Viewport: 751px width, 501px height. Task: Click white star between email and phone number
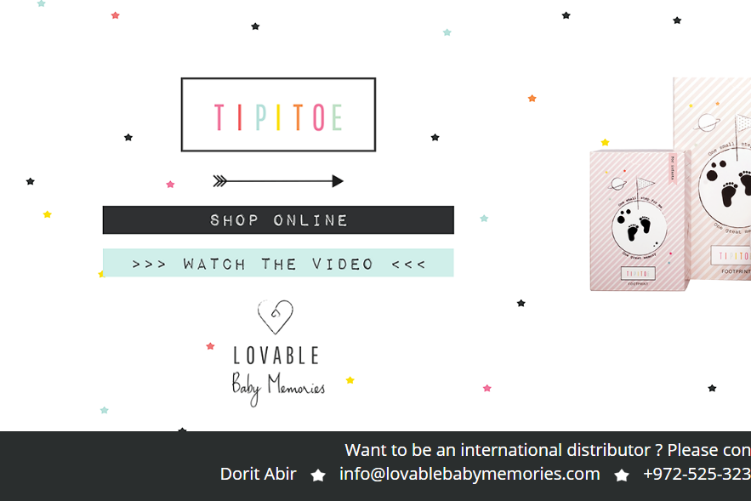(x=622, y=475)
